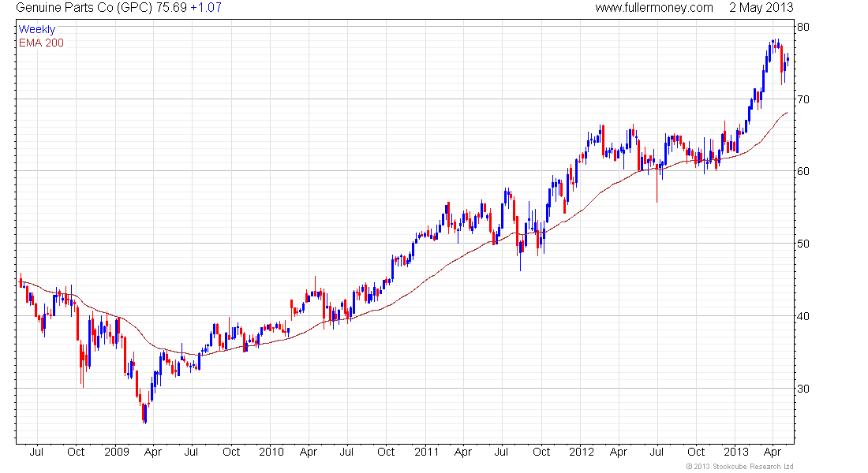Click the 50 price axis label
868x473 pixels.
tap(803, 244)
